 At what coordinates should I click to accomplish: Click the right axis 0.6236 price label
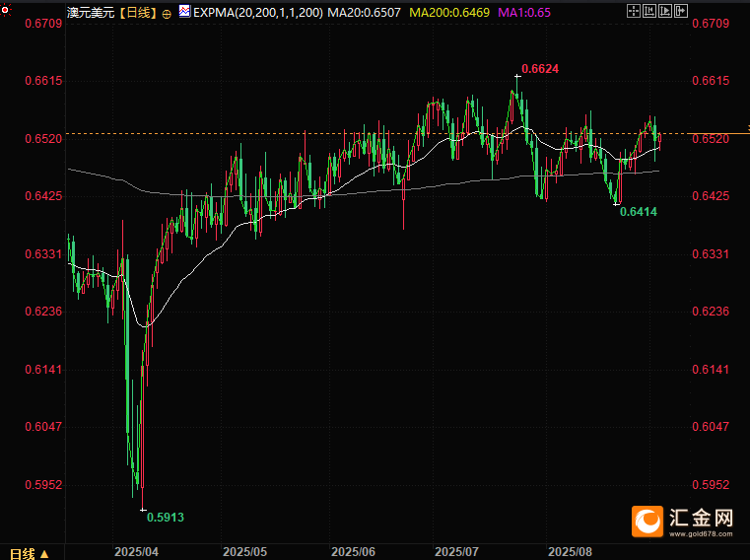711,312
